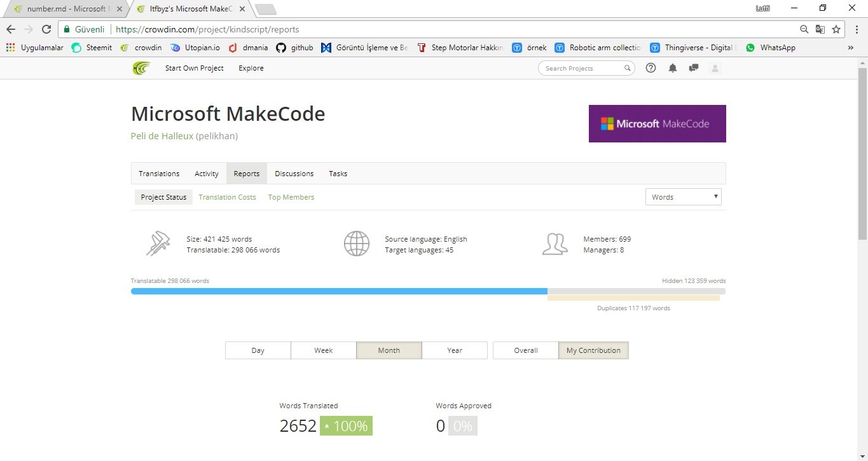This screenshot has height=461, width=868.
Task: Click Words Translated value 2652
Action: coord(298,426)
